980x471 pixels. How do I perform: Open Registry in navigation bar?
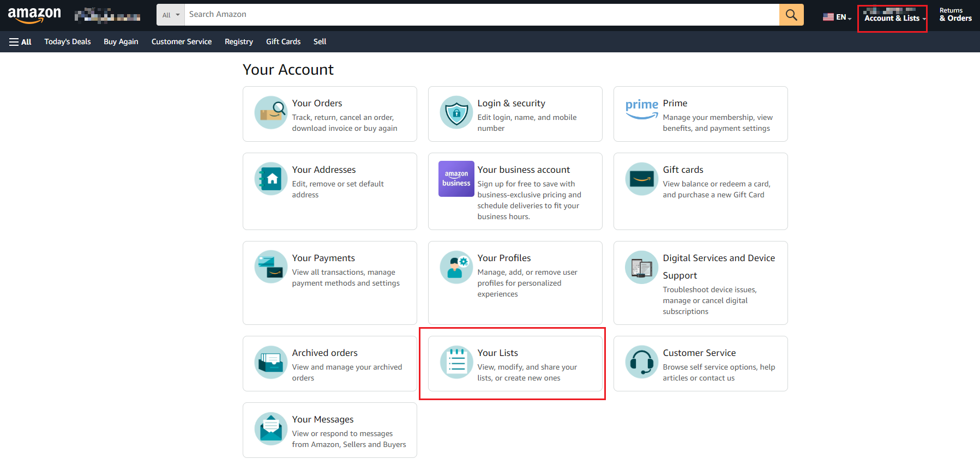pos(239,41)
